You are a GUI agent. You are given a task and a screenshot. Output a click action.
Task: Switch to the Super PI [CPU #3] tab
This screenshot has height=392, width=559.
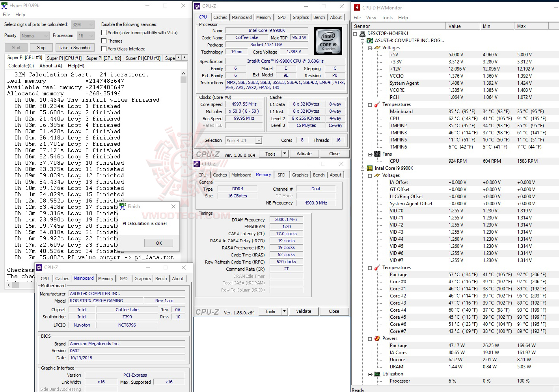[x=143, y=58]
